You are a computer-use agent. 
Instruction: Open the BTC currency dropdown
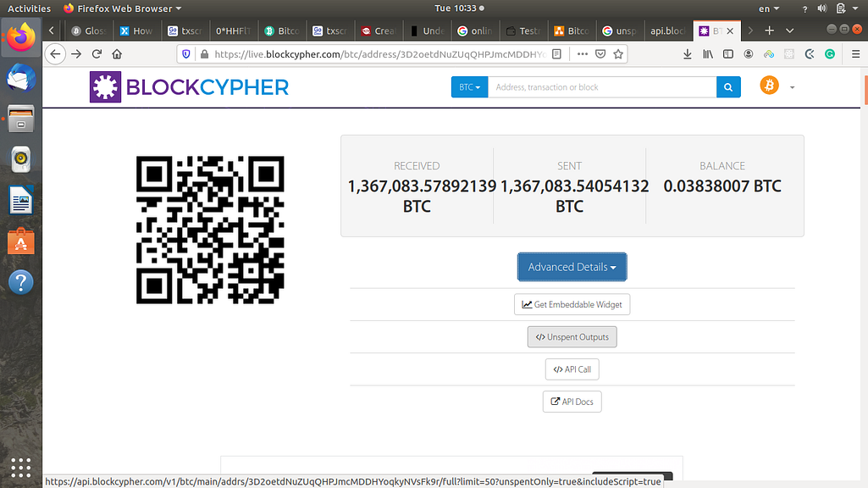469,86
